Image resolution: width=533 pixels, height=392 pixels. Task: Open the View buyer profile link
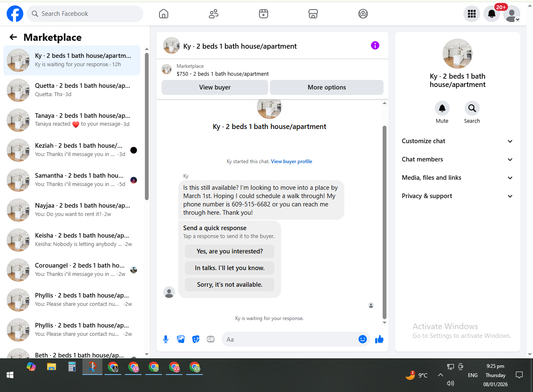point(291,161)
